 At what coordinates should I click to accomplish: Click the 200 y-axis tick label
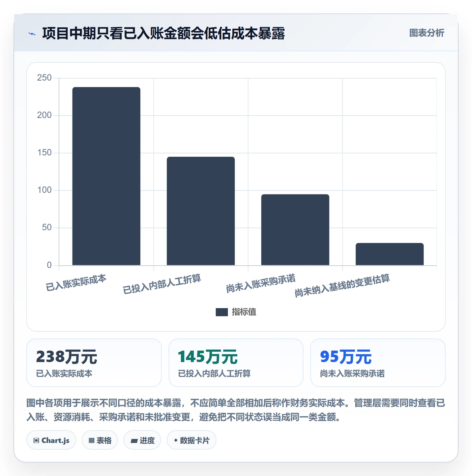click(x=45, y=115)
